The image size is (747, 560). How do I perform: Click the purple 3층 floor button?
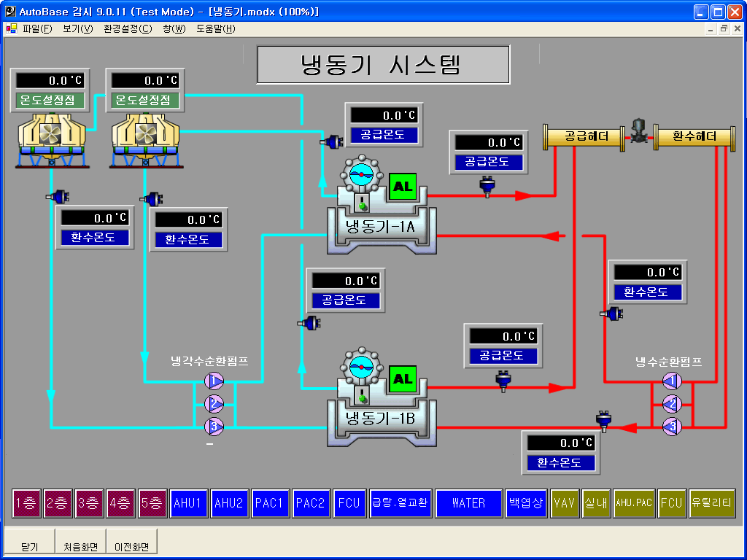[x=90, y=503]
